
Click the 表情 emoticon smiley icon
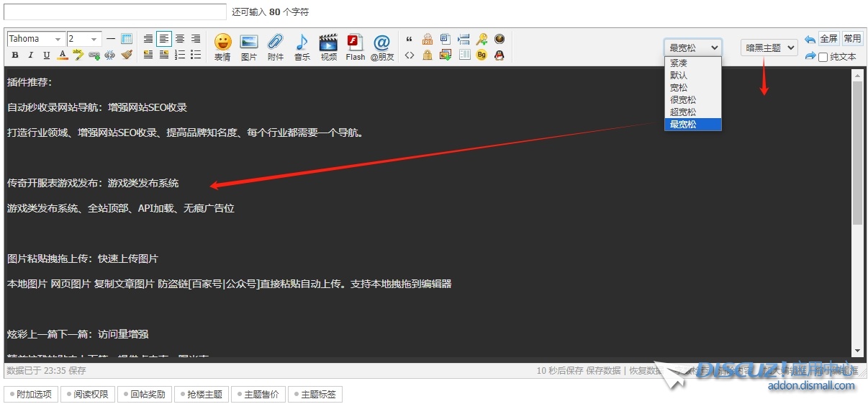click(x=222, y=42)
